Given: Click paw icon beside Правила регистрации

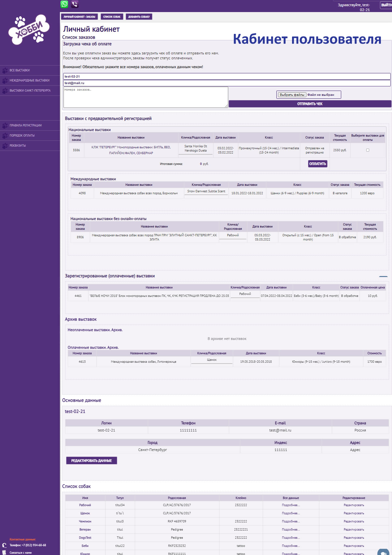Looking at the screenshot, I should 5,125.
